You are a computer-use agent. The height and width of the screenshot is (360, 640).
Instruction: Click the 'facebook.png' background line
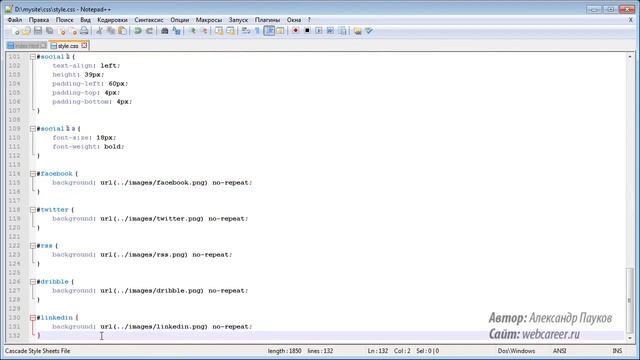pos(152,182)
